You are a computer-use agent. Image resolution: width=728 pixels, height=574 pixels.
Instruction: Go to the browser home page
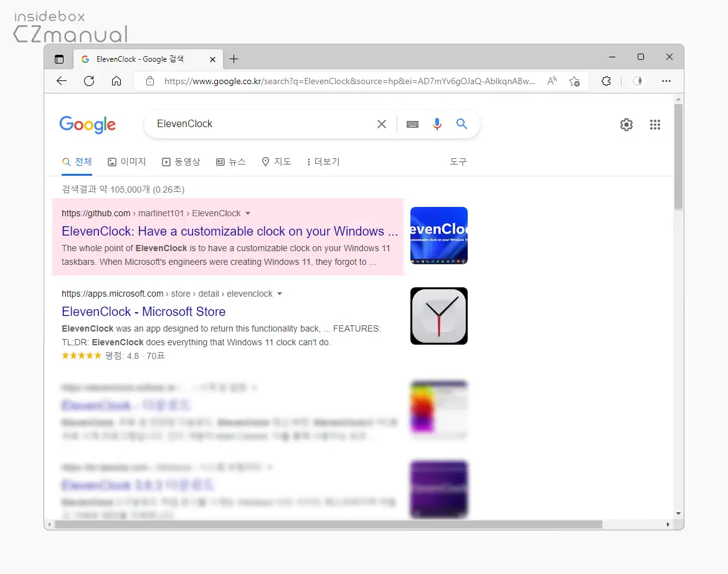116,81
